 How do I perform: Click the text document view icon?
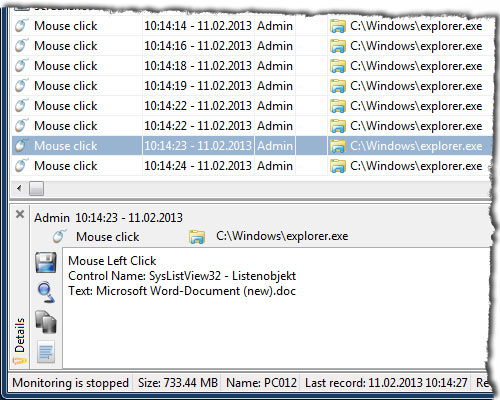(46, 351)
